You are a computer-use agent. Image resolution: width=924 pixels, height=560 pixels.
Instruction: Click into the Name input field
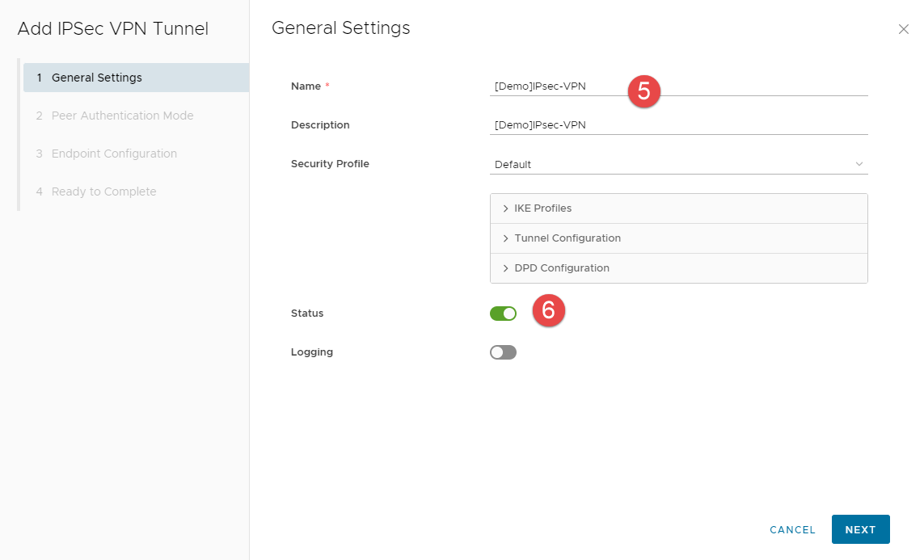[558, 86]
